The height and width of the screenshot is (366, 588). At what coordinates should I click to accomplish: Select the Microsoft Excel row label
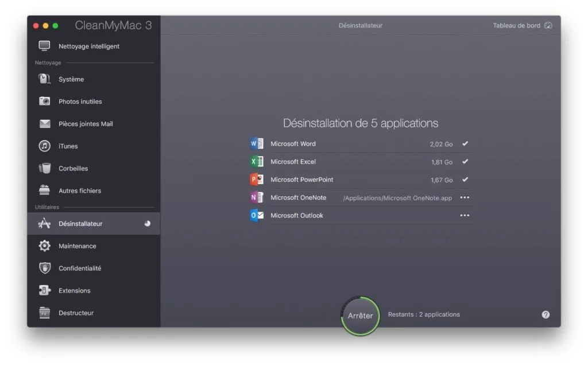[x=293, y=161]
